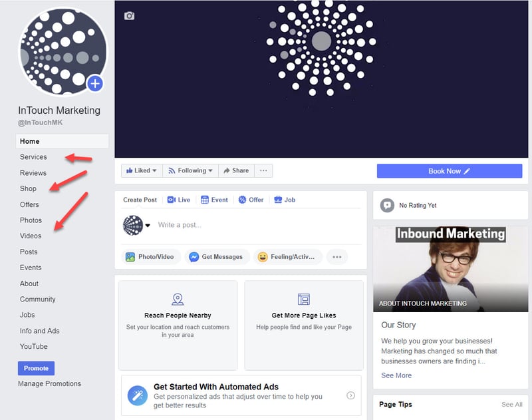Click the InTouch Marketing page name

tap(59, 110)
